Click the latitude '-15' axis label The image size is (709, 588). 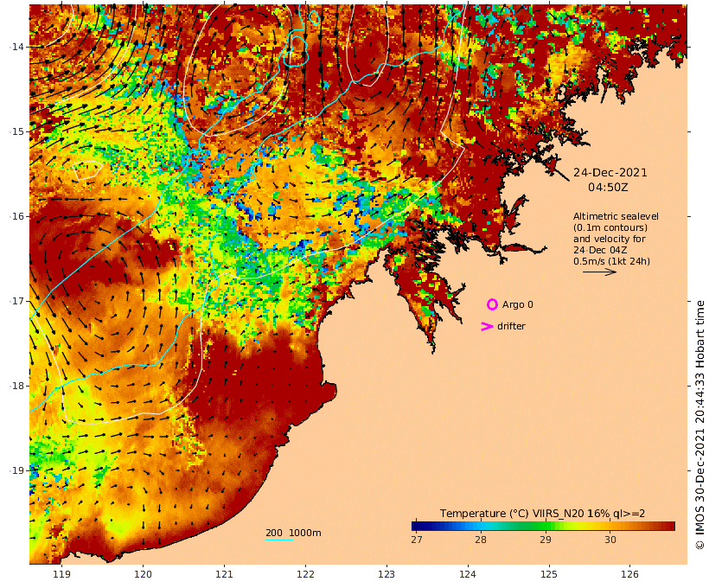click(16, 131)
